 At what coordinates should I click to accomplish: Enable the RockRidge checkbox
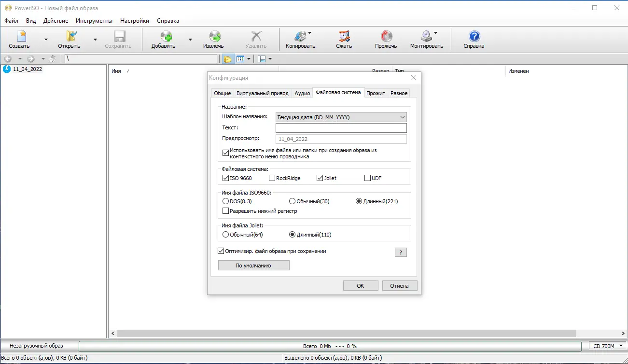click(272, 178)
